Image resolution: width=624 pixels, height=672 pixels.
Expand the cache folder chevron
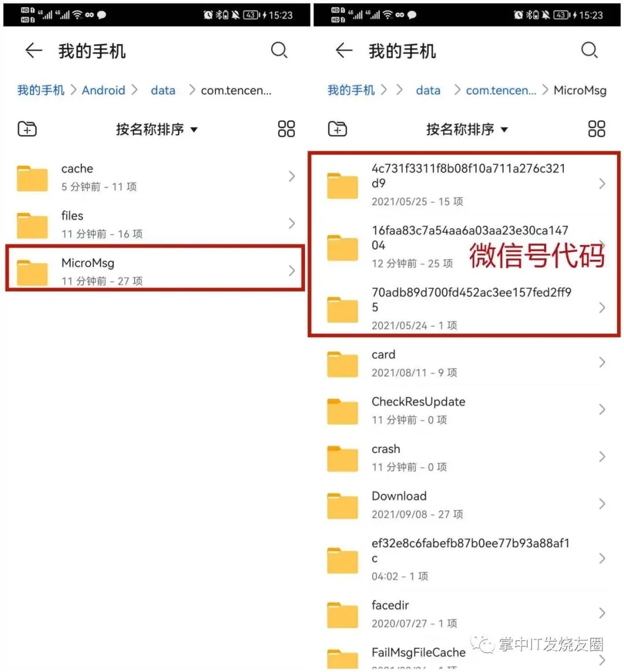(292, 176)
